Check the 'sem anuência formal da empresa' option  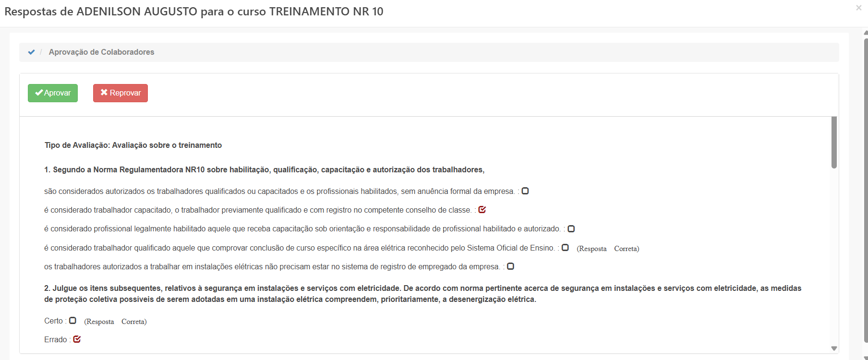point(525,191)
